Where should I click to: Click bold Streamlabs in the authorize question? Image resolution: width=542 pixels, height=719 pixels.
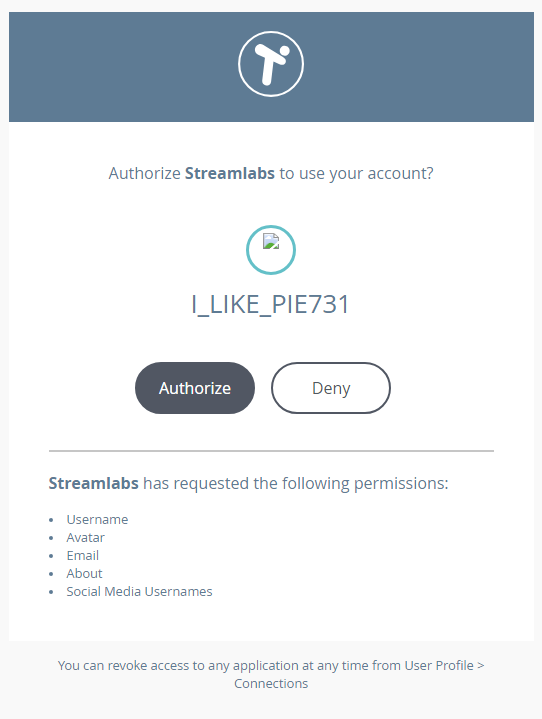pos(230,173)
